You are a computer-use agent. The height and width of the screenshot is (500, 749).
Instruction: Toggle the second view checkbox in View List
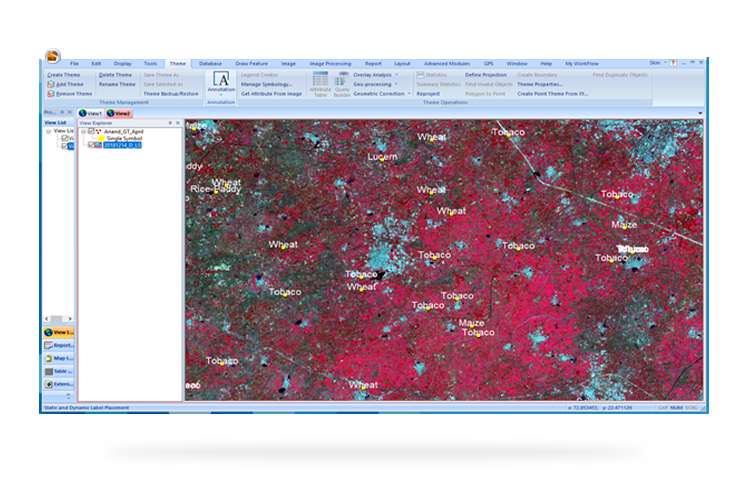pyautogui.click(x=64, y=146)
